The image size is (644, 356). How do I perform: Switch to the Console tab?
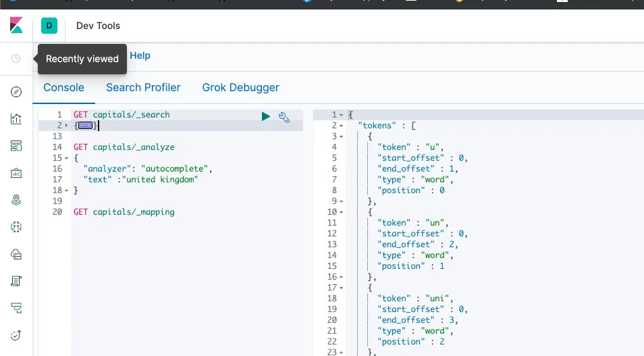pyautogui.click(x=63, y=87)
